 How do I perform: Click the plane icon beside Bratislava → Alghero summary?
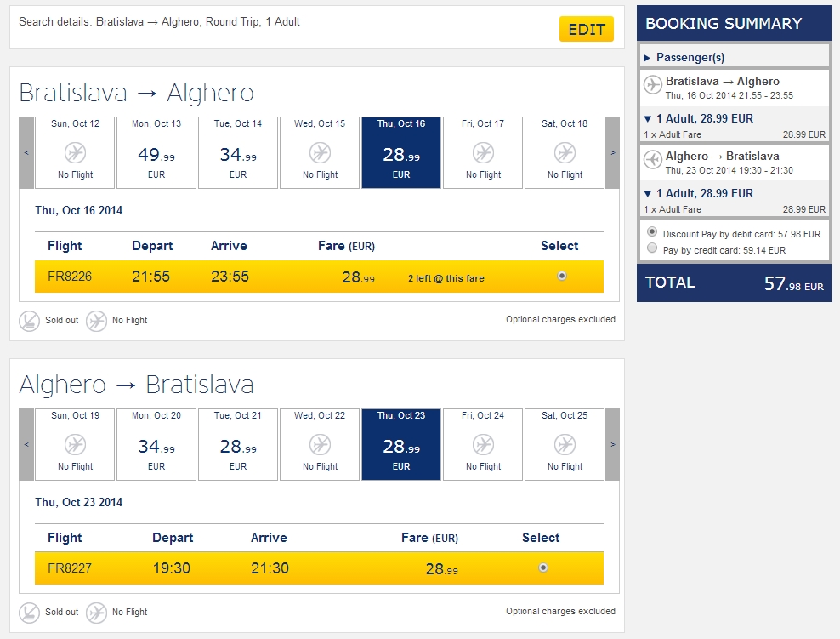click(653, 85)
